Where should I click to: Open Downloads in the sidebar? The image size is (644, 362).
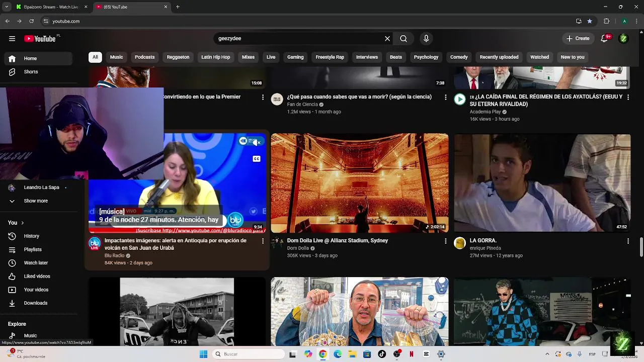35,303
